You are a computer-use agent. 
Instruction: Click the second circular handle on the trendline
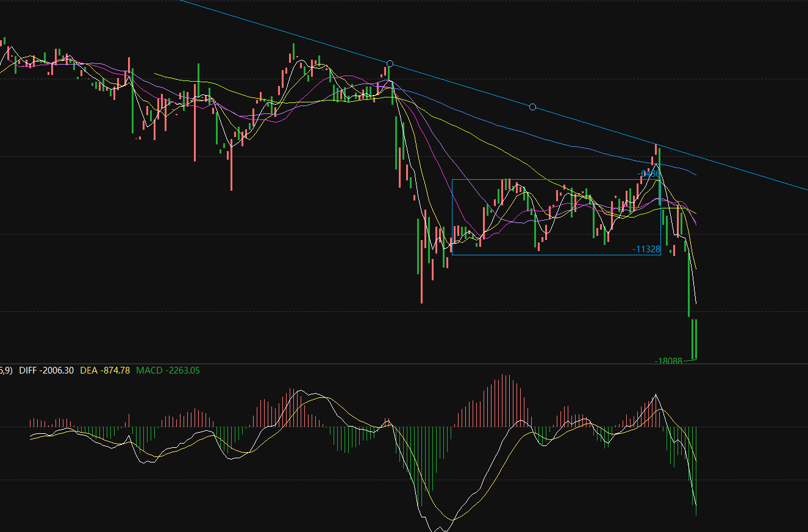pyautogui.click(x=532, y=107)
